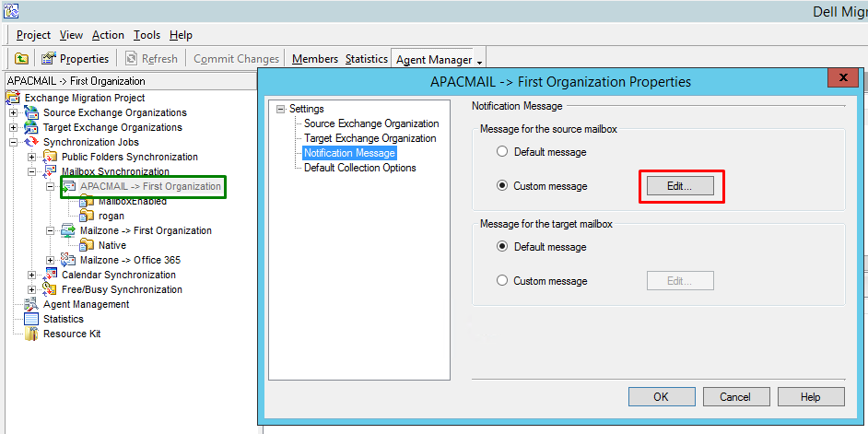Click the Resource Kit icon
Screen dimensions: 868x434
coord(31,334)
